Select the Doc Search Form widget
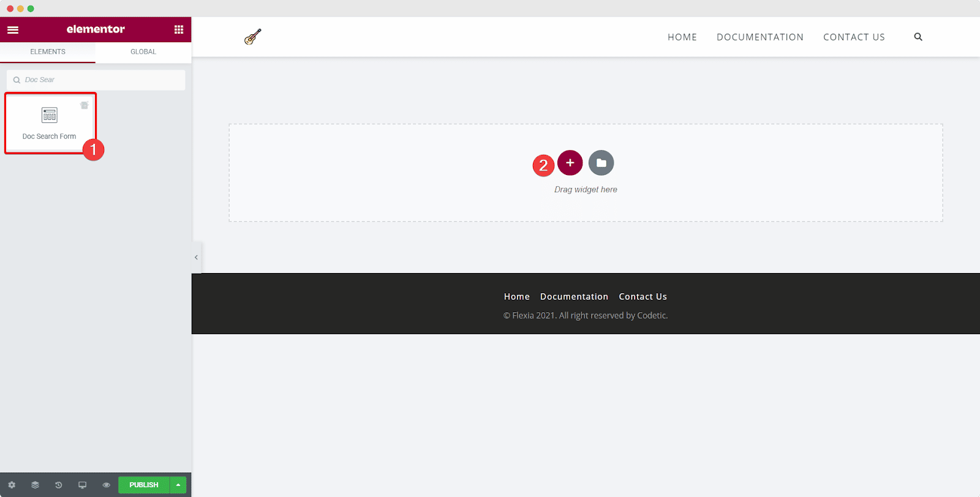 [50, 123]
